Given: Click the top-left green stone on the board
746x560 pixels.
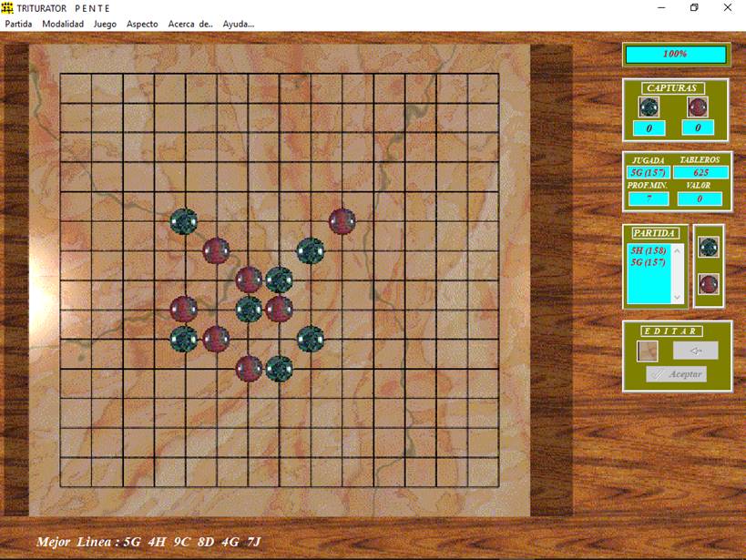Looking at the screenshot, I should pyautogui.click(x=184, y=220).
